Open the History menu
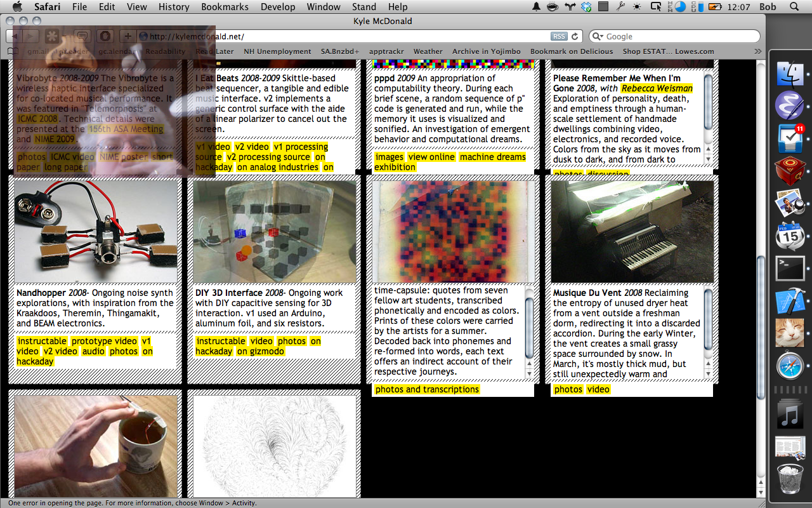Screen dimensions: 812x508 click(174, 7)
